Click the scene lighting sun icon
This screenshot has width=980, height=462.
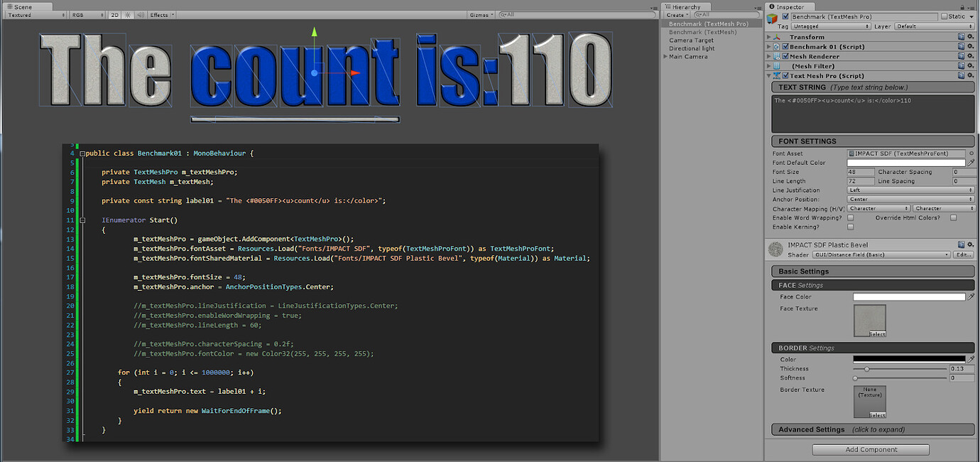click(x=128, y=14)
